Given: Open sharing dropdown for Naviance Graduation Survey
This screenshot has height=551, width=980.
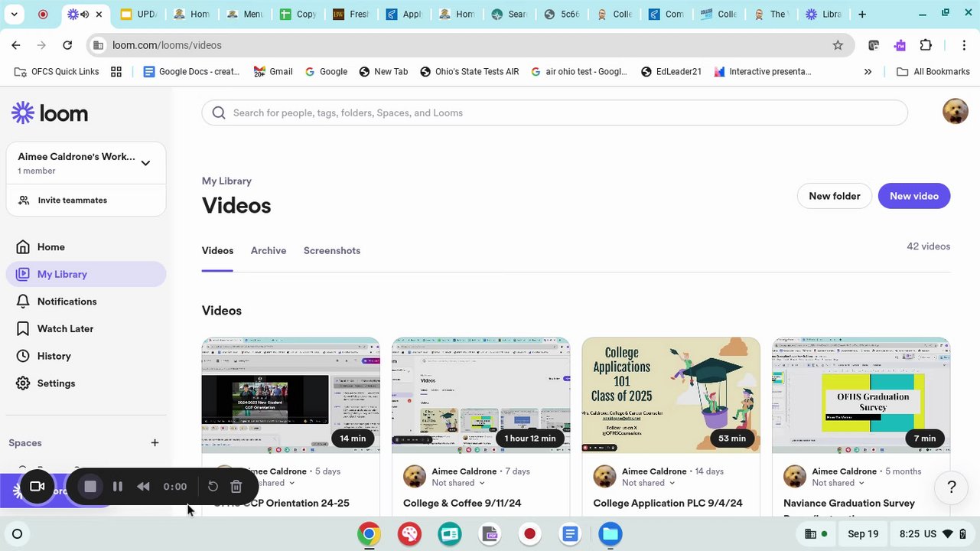Looking at the screenshot, I should pos(838,483).
